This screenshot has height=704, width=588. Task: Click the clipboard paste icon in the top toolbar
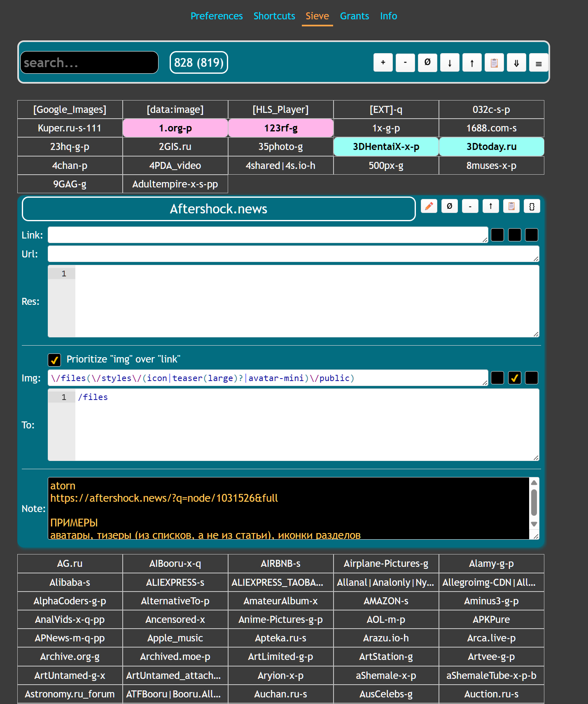(494, 63)
